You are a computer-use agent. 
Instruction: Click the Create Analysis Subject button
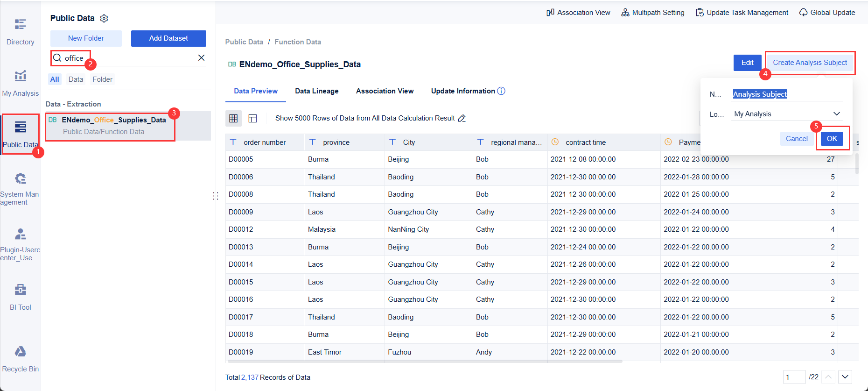click(810, 63)
